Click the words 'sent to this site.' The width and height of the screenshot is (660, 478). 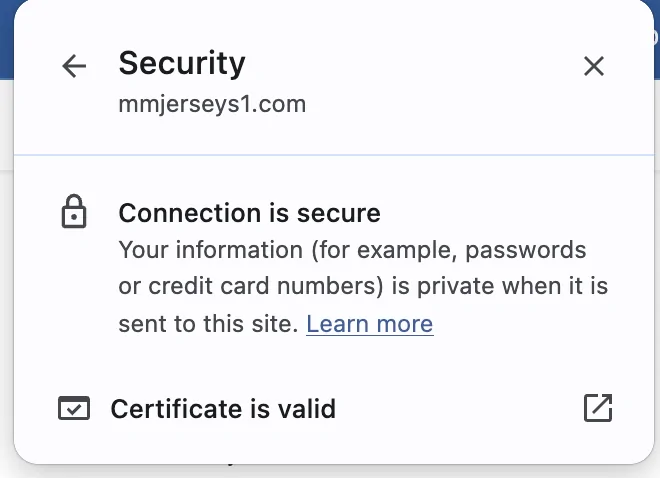click(x=208, y=324)
